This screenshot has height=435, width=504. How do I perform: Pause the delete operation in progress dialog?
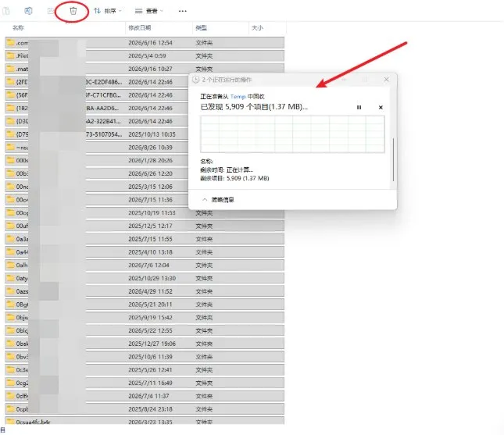359,107
